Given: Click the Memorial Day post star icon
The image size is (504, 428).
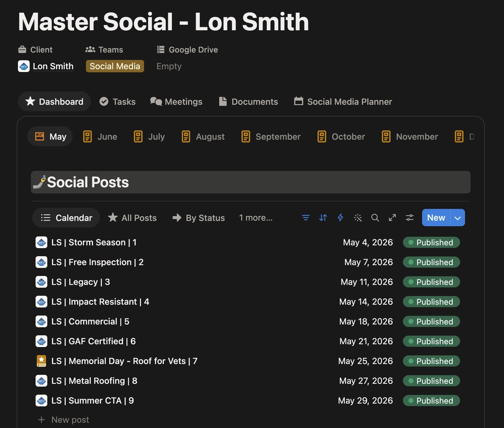Looking at the screenshot, I should (x=41, y=361).
